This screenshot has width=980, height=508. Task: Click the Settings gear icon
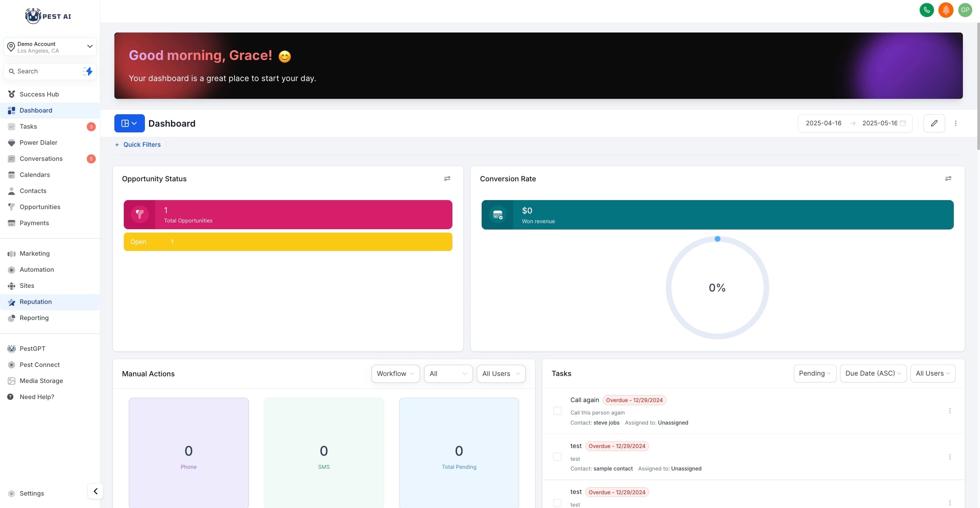pyautogui.click(x=11, y=494)
